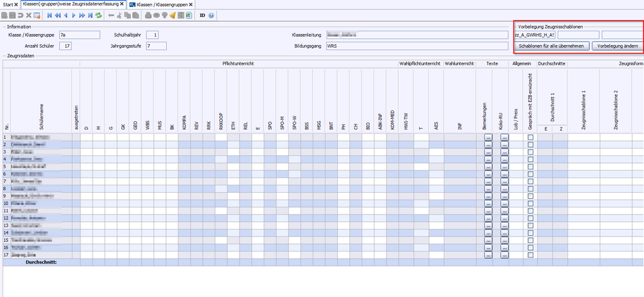This screenshot has width=644, height=297.
Task: Jump to the last record icon
Action: pyautogui.click(x=90, y=14)
